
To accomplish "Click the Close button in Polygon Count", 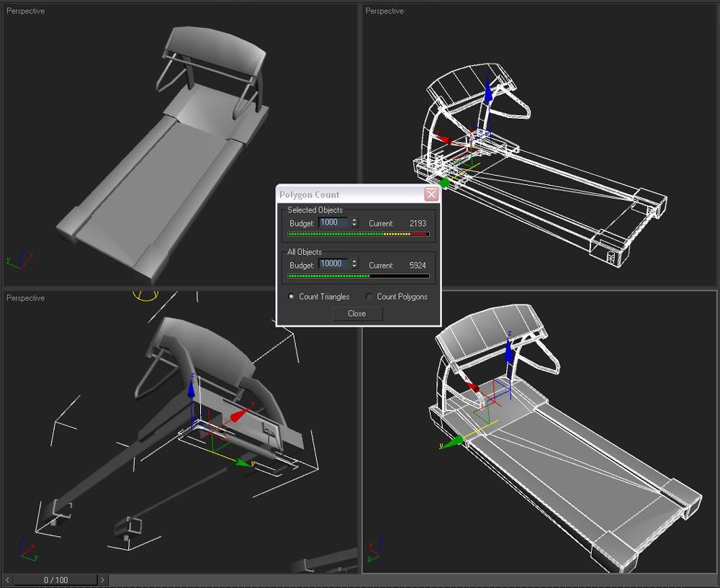I will 357,314.
